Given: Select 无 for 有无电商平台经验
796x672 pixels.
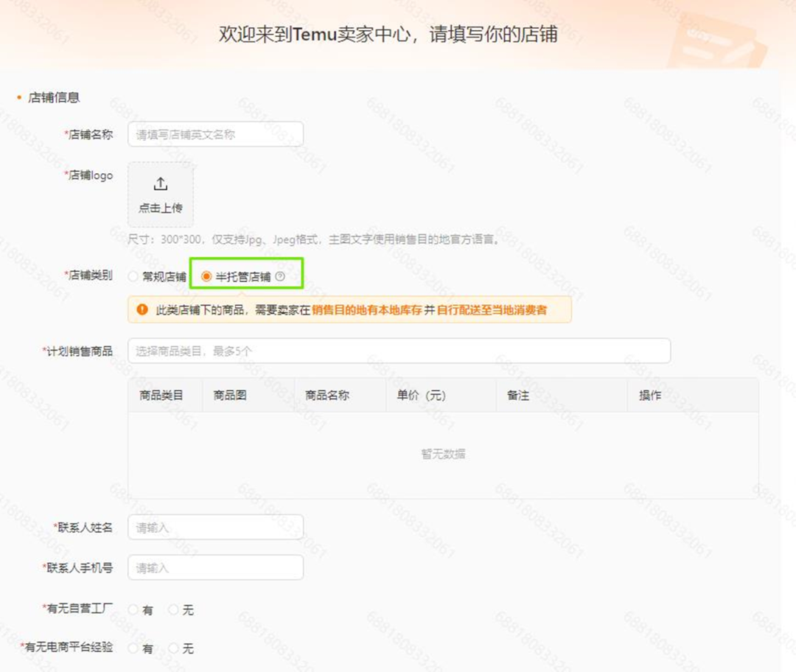Looking at the screenshot, I should point(173,649).
